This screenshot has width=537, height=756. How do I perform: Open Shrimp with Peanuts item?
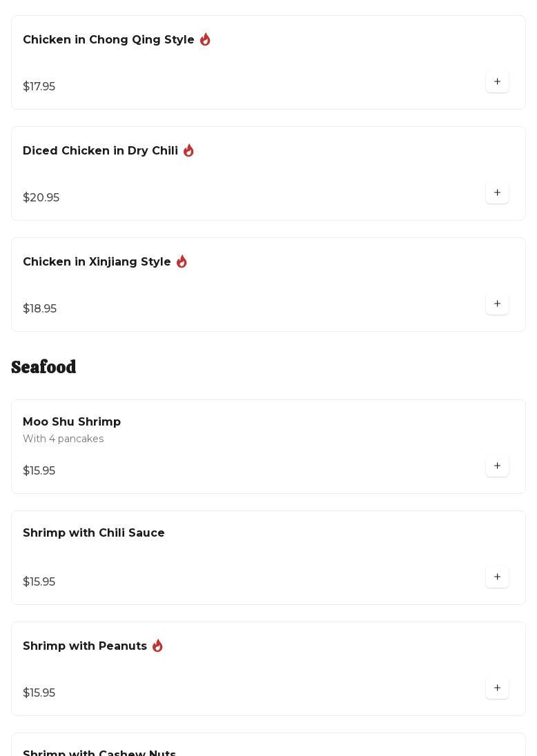click(85, 646)
